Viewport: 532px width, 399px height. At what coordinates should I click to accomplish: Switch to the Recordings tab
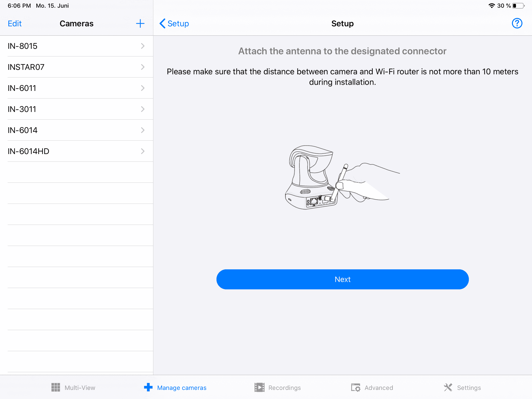[x=284, y=388]
